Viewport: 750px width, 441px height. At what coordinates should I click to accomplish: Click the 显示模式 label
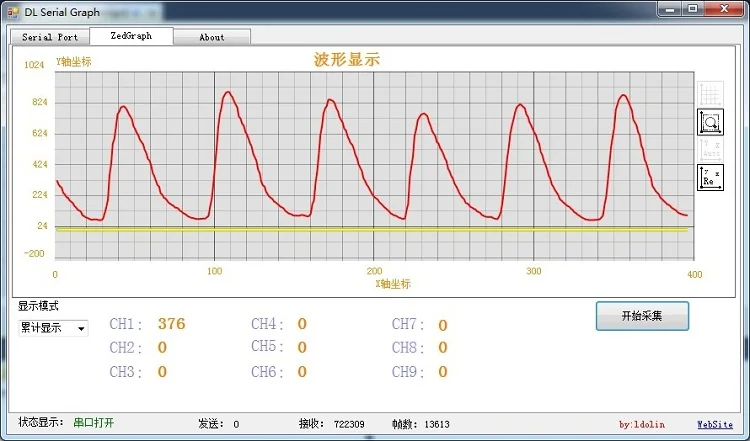click(x=38, y=306)
